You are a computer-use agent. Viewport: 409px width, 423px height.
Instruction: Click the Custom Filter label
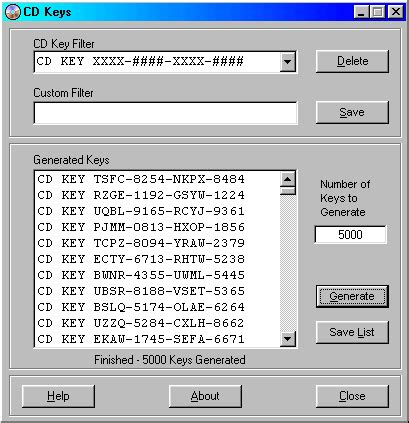pos(63,93)
